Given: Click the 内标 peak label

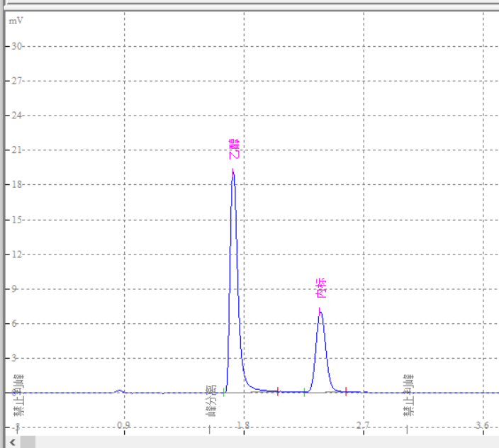Looking at the screenshot, I should [x=321, y=289].
